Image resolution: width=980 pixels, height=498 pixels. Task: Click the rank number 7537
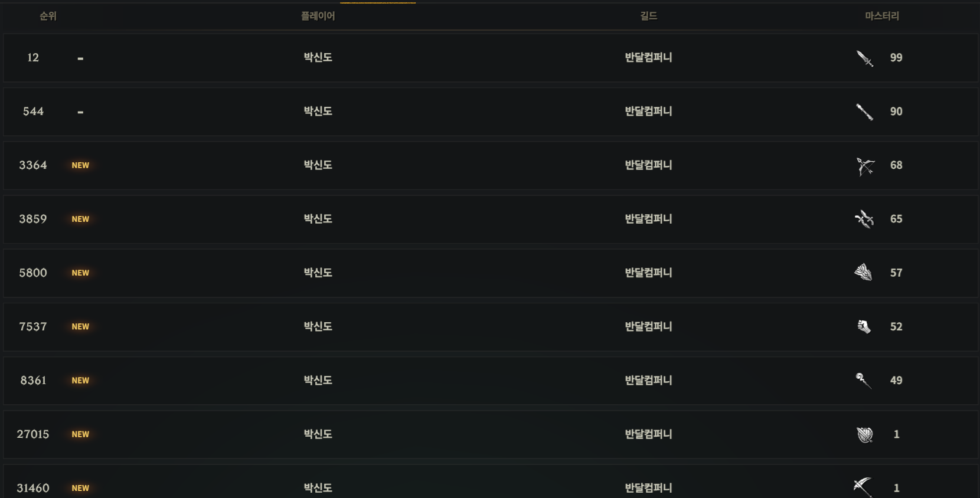coord(33,327)
